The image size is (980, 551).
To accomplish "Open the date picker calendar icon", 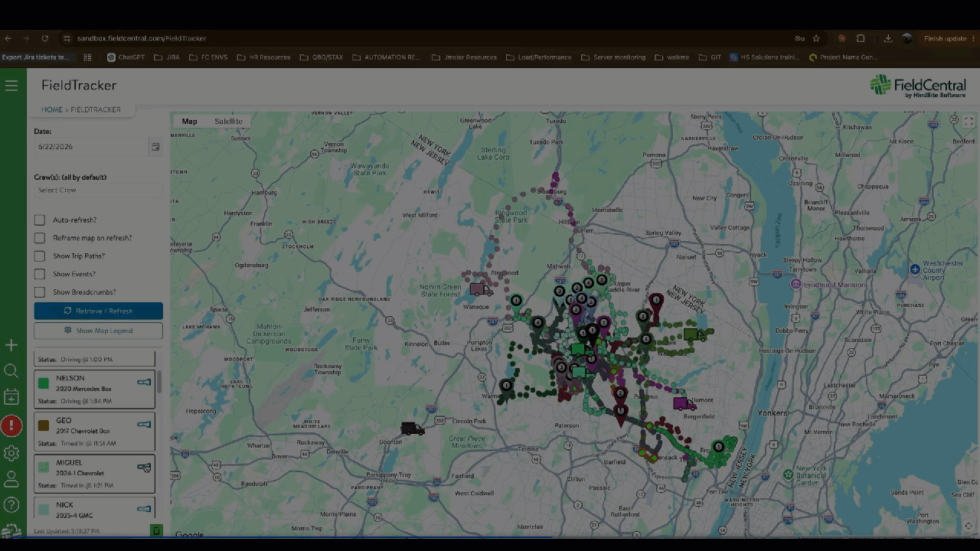I will (x=155, y=146).
